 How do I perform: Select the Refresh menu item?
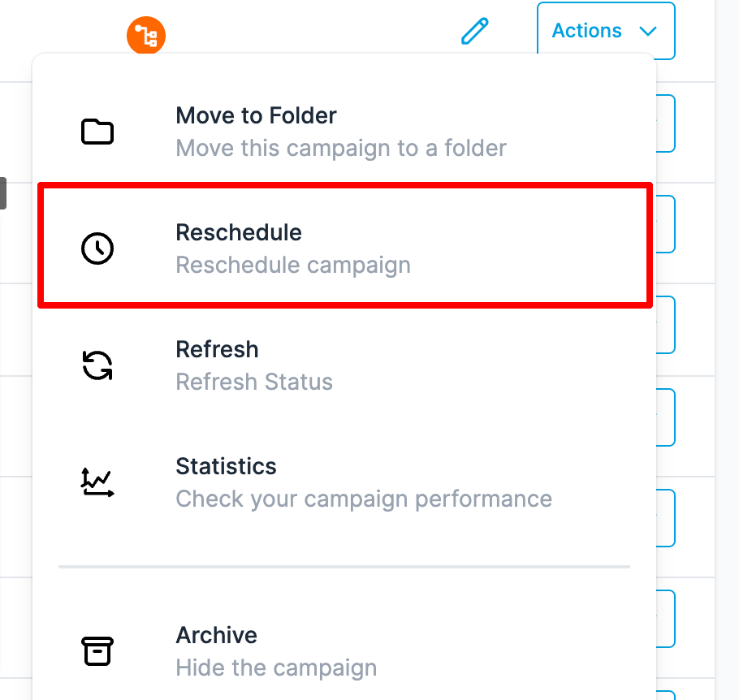pyautogui.click(x=345, y=365)
